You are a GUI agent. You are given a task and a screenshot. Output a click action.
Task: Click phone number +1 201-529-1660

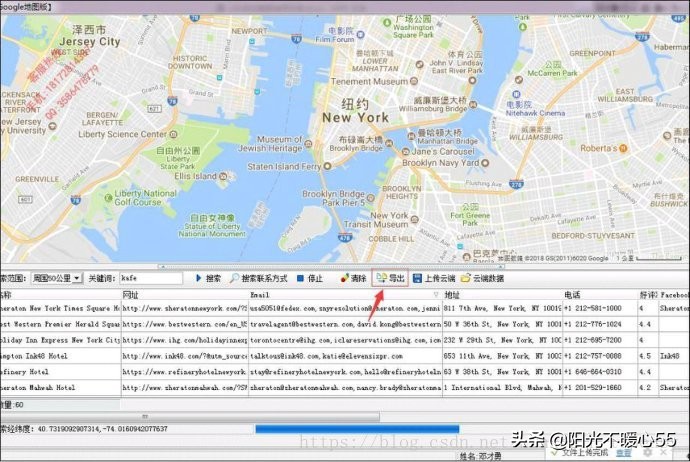600,388
